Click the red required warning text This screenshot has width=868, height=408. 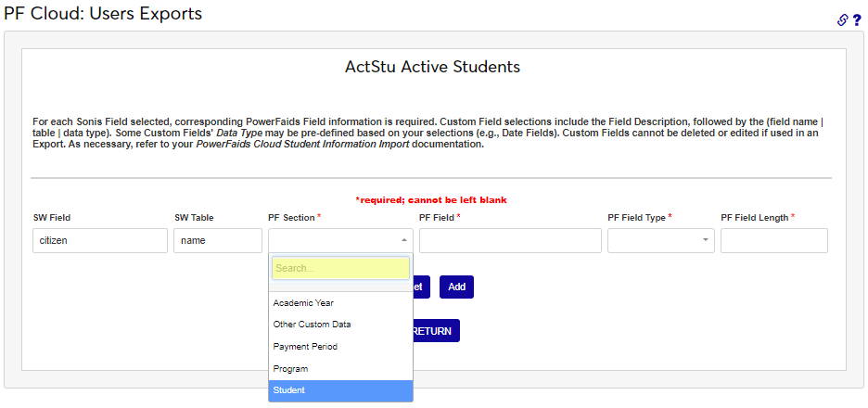click(x=431, y=199)
